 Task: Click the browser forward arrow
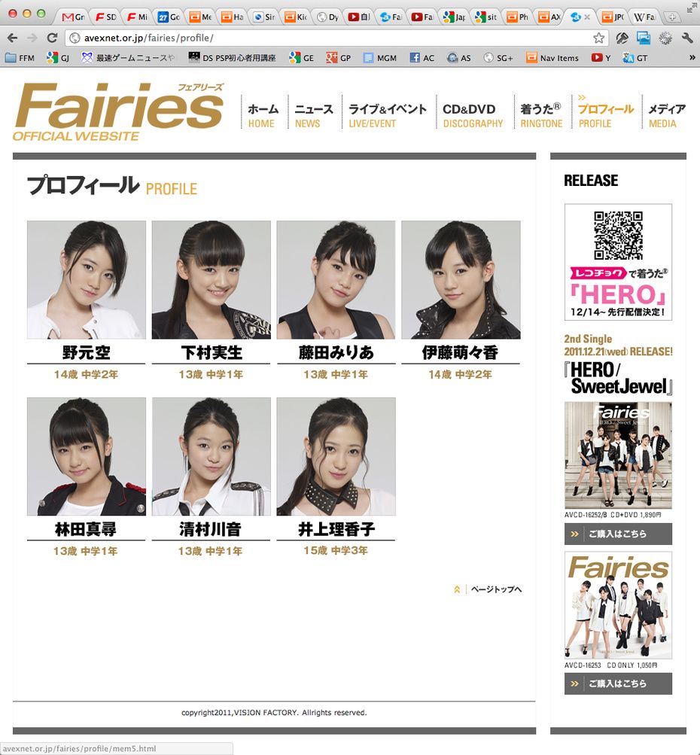coord(32,38)
